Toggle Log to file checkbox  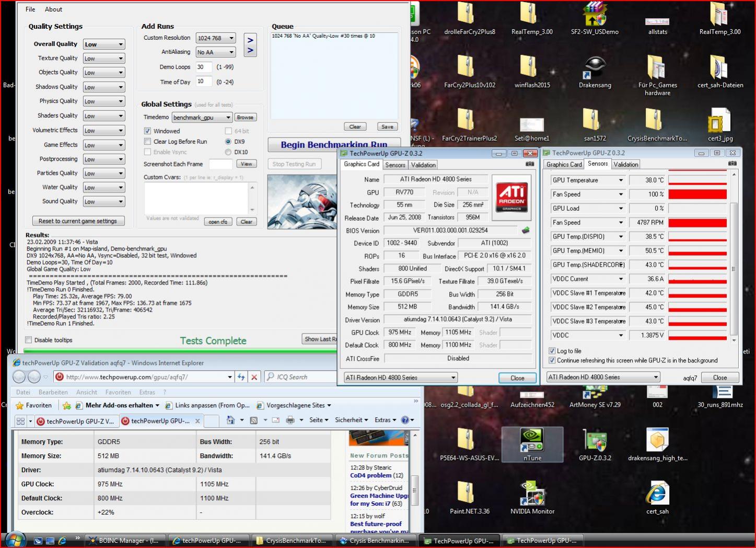(552, 351)
